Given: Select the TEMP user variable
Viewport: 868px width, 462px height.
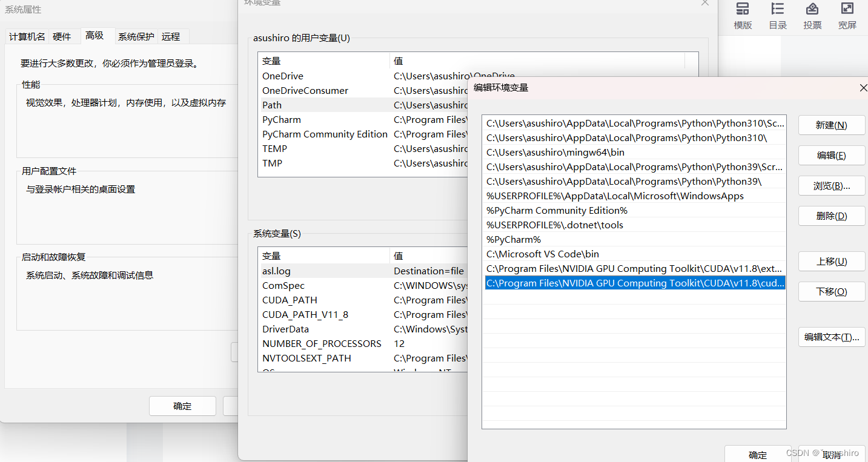Looking at the screenshot, I should [x=365, y=149].
